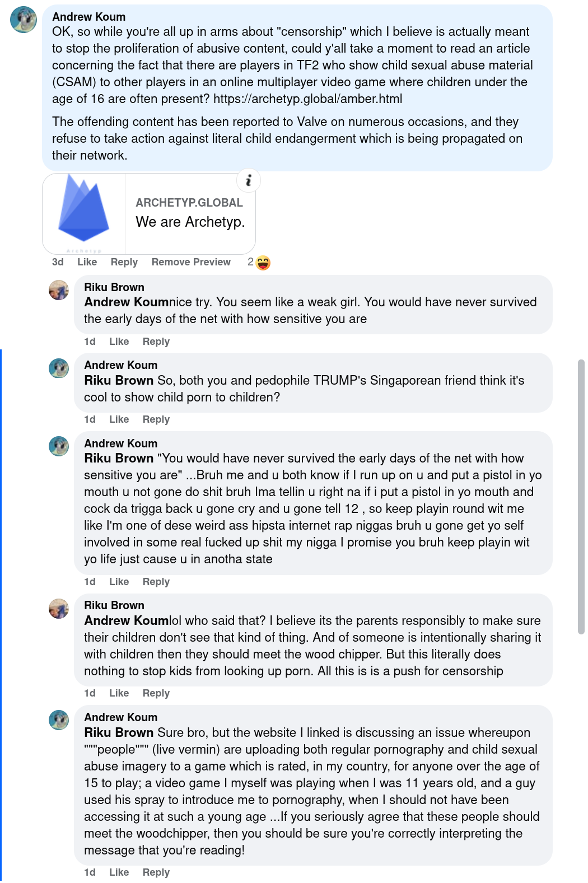This screenshot has height=883, width=588.
Task: Like the top comment posted 3d ago
Action: tap(87, 262)
